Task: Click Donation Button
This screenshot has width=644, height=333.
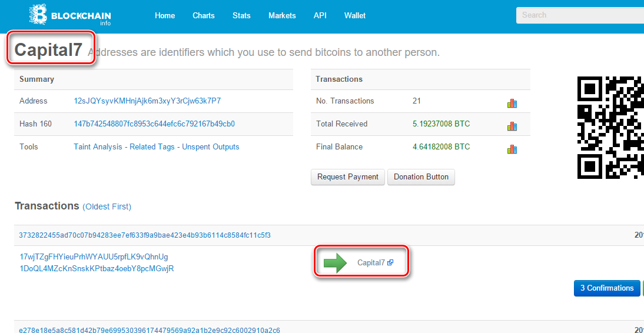Action: (421, 177)
